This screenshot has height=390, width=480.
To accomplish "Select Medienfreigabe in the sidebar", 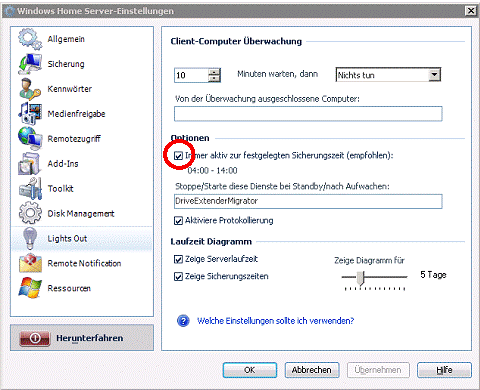I will (x=82, y=114).
